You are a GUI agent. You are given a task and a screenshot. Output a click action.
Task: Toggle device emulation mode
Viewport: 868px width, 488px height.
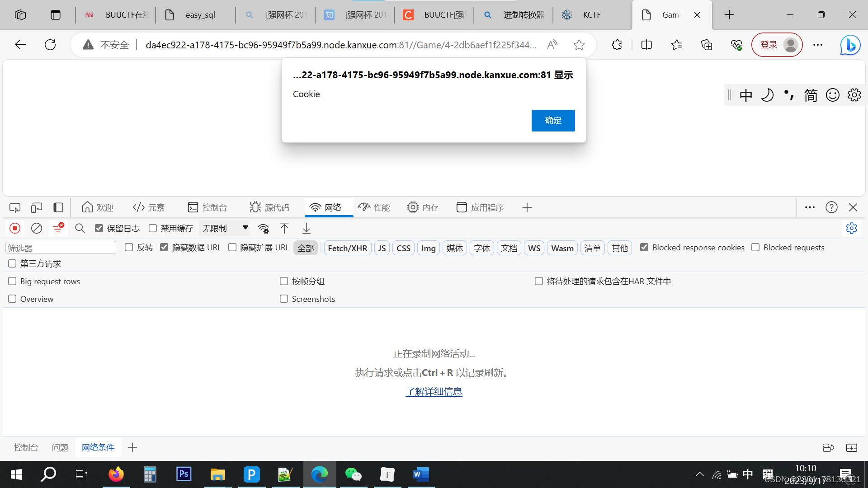coord(36,207)
